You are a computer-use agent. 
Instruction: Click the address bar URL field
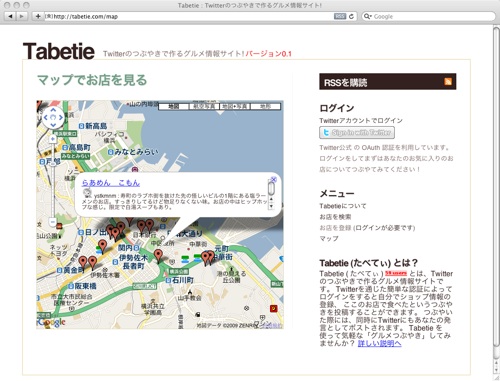(x=189, y=16)
